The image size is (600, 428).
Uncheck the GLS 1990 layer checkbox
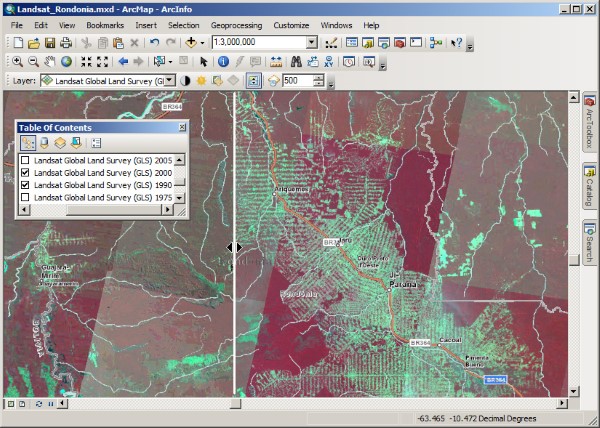(25, 185)
